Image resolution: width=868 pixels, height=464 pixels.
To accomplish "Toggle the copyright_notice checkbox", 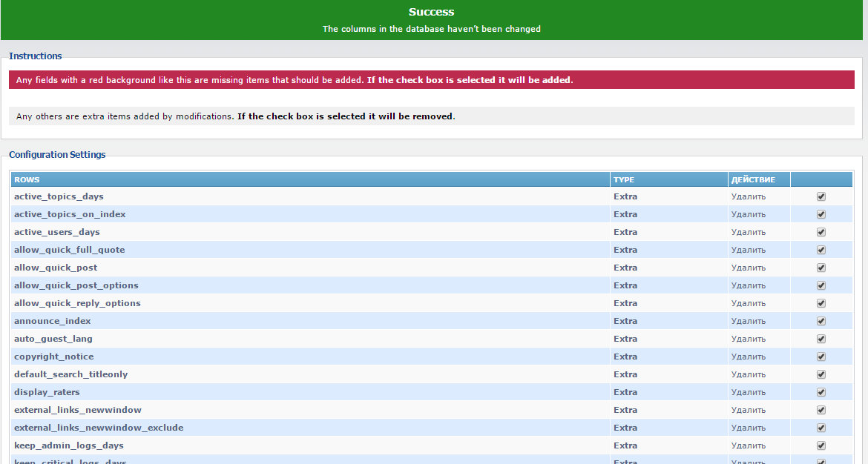I will (821, 357).
